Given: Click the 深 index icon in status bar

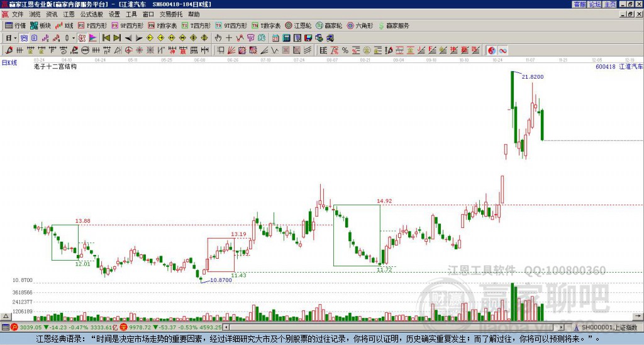Looking at the screenshot, I should pos(123,327).
